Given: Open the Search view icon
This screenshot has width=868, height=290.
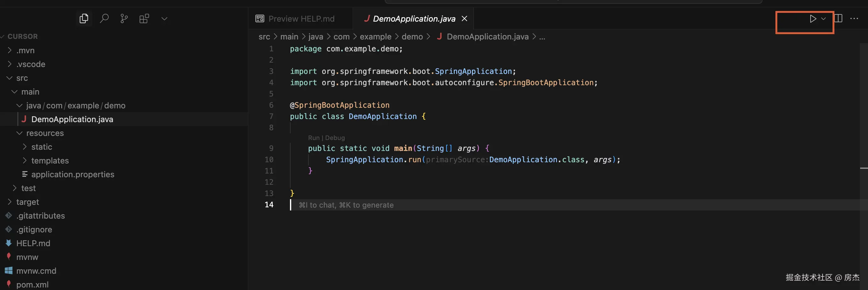Looking at the screenshot, I should pos(104,18).
